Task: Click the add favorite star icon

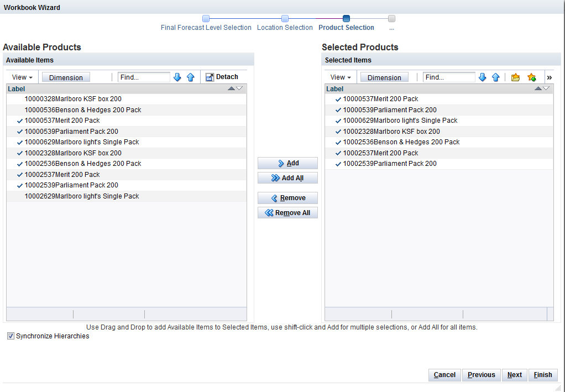Action: coord(531,77)
